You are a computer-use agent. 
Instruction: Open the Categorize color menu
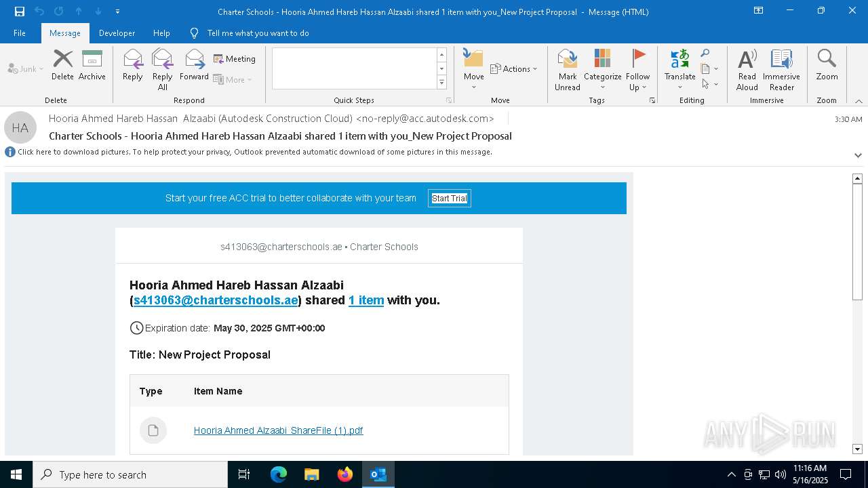[603, 70]
